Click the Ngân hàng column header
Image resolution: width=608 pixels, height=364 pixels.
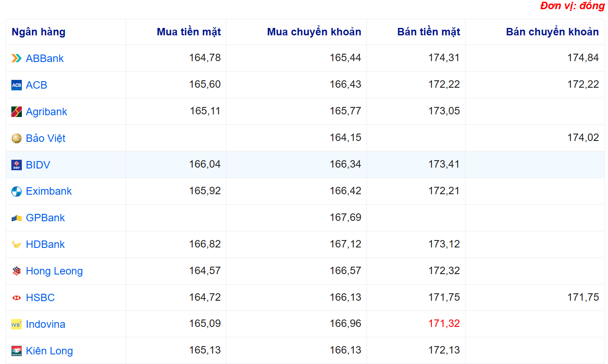point(38,32)
